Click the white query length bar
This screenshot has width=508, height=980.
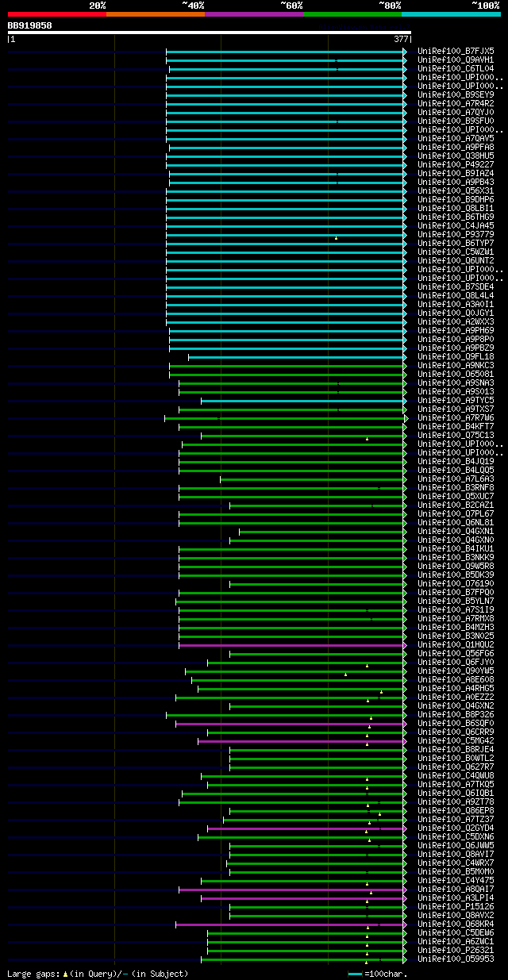[x=210, y=33]
